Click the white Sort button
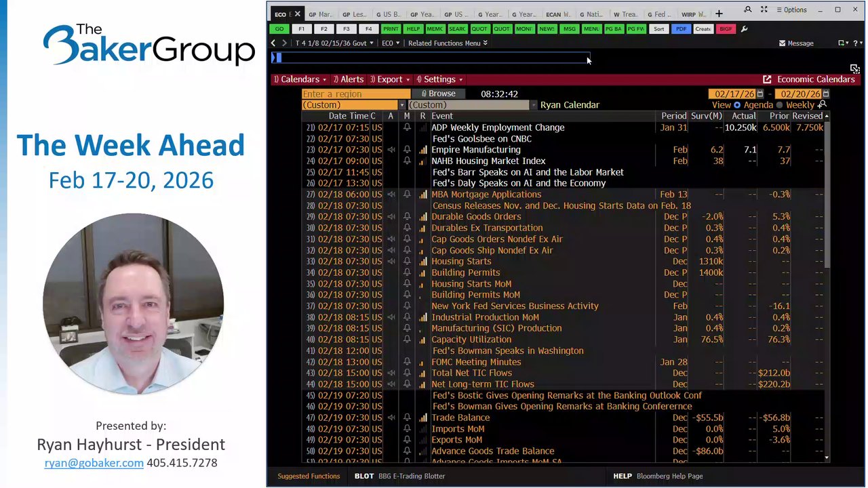 click(x=658, y=29)
